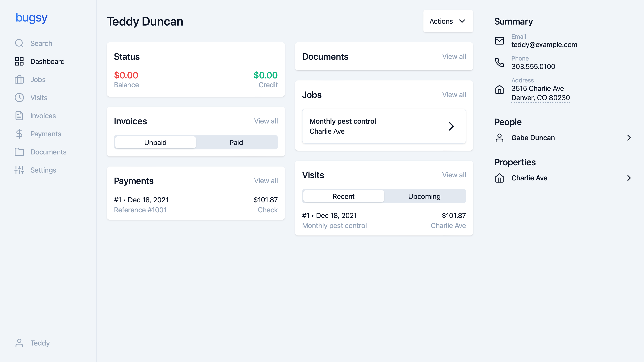Image resolution: width=644 pixels, height=362 pixels.
Task: Open Invoices via the document icon
Action: tap(19, 116)
